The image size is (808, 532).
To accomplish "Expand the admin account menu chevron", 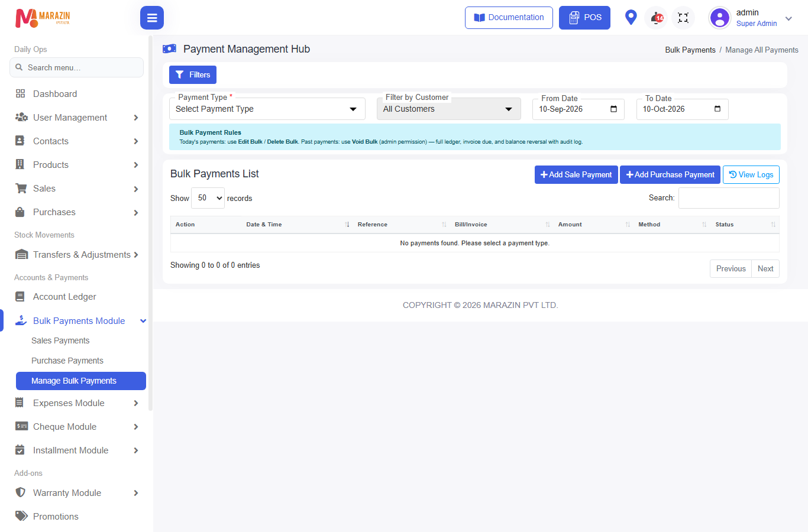I will coord(788,18).
